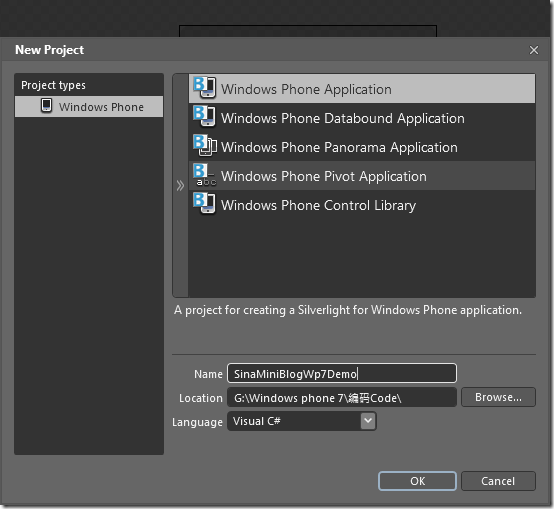
Task: Select Windows Phone Databound Application template
Action: [362, 118]
